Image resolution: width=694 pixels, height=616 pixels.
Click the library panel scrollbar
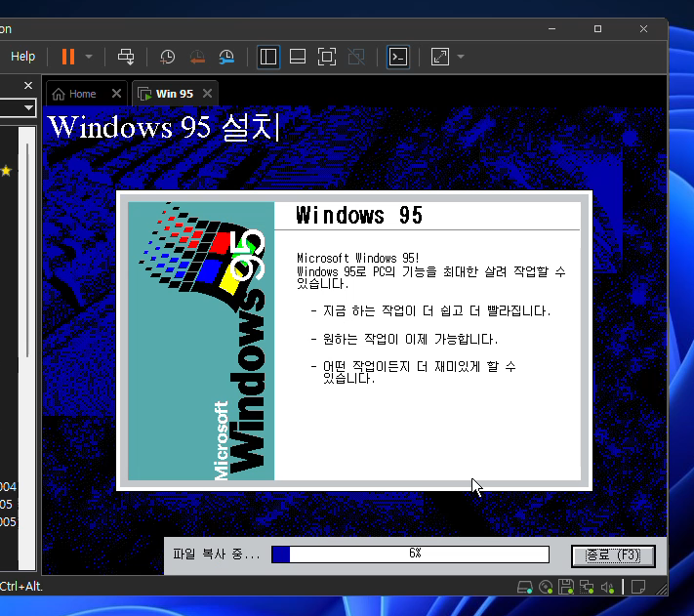pos(27,250)
